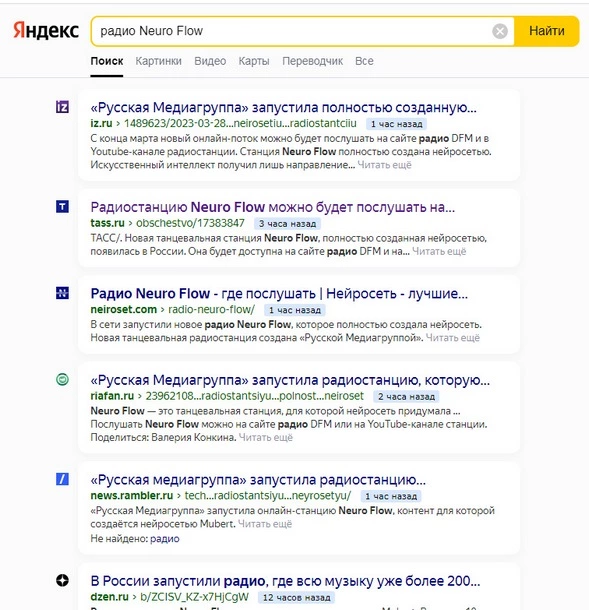Click the neiroset.com domain link
The height and width of the screenshot is (610, 589).
click(123, 309)
